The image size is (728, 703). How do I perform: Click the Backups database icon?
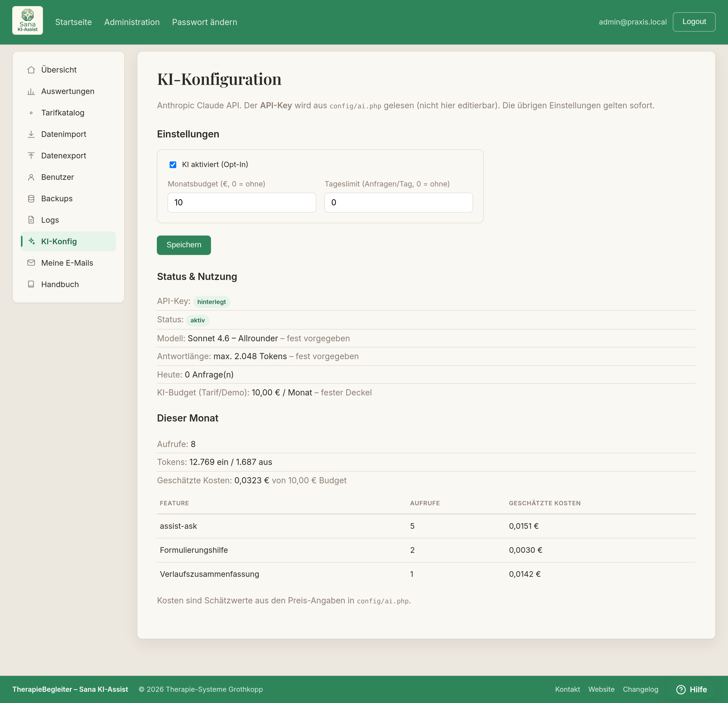(31, 199)
